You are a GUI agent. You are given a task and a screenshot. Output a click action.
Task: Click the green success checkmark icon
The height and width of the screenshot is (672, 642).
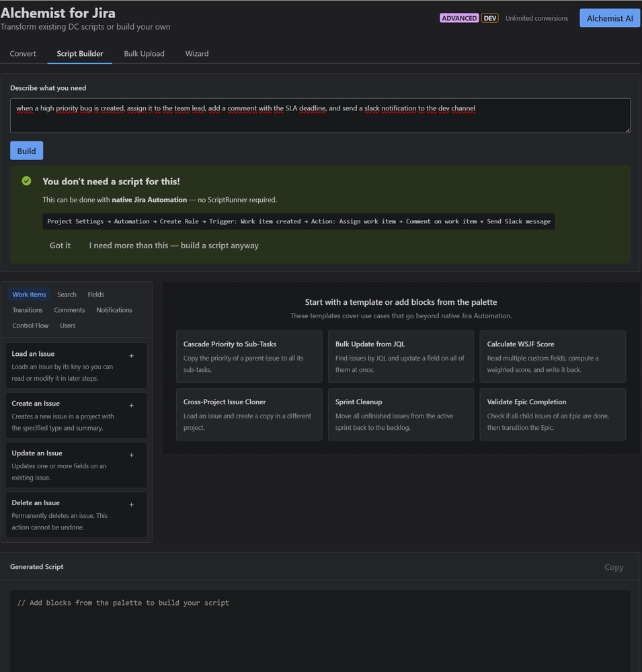tap(26, 181)
